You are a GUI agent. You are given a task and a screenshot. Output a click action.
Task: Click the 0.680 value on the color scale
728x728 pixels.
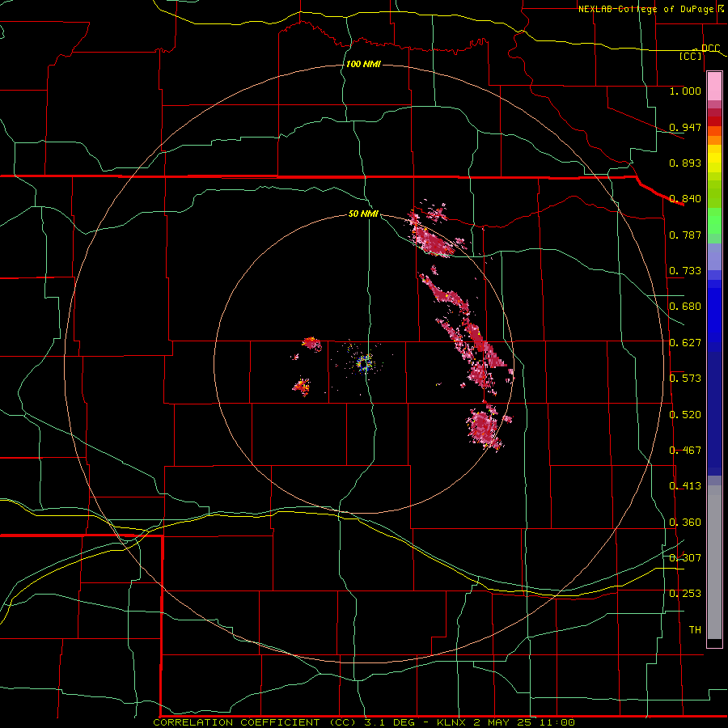(685, 307)
